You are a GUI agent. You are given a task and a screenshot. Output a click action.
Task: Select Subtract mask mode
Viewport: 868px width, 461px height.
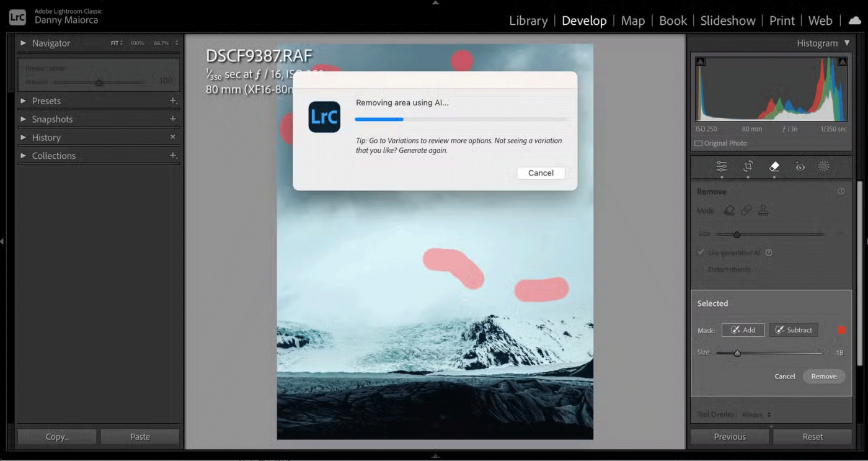click(794, 330)
